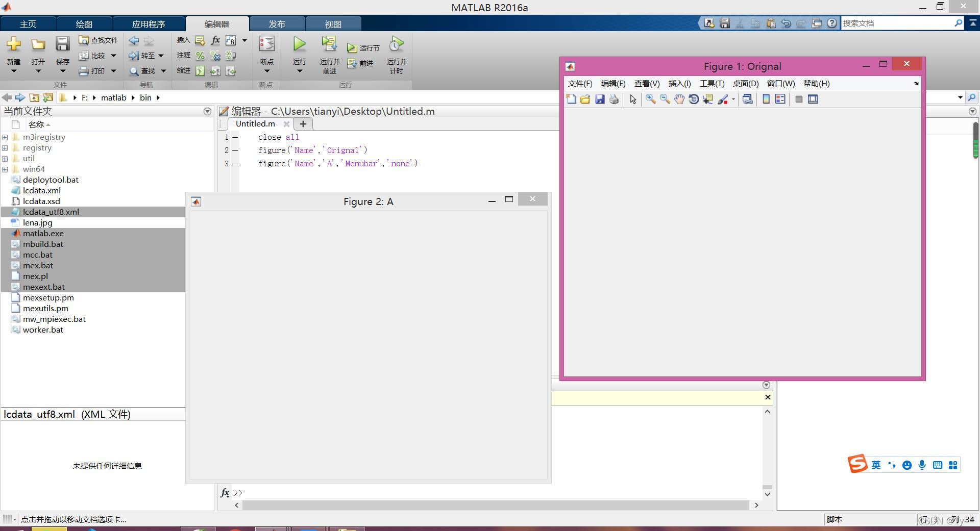This screenshot has height=531, width=980.
Task: Click the Decrease Indent icon
Action: click(231, 71)
